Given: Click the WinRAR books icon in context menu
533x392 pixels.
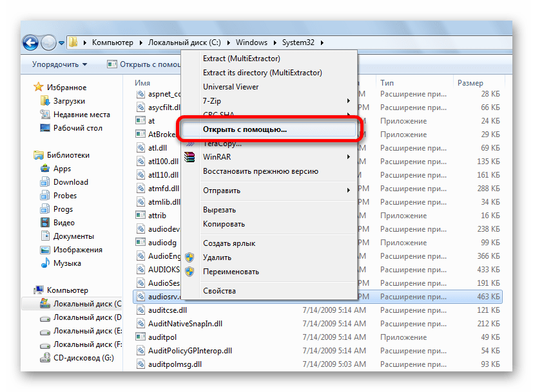Looking at the screenshot, I should tap(189, 157).
